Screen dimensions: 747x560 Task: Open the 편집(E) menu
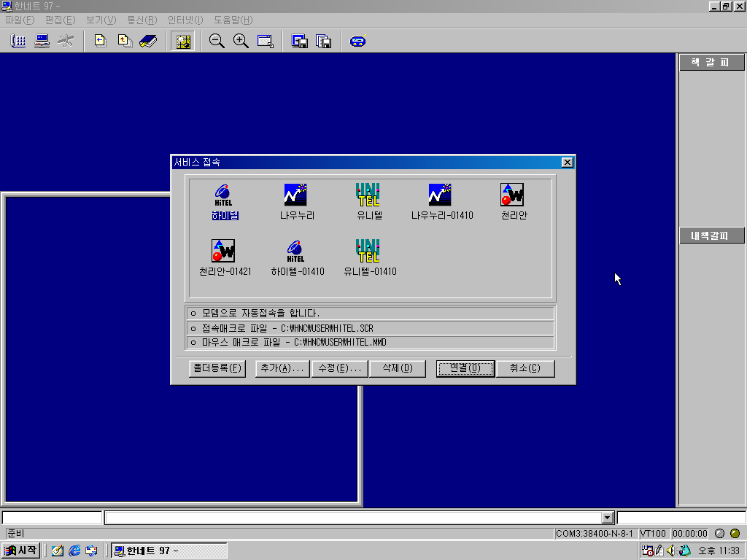[x=60, y=20]
